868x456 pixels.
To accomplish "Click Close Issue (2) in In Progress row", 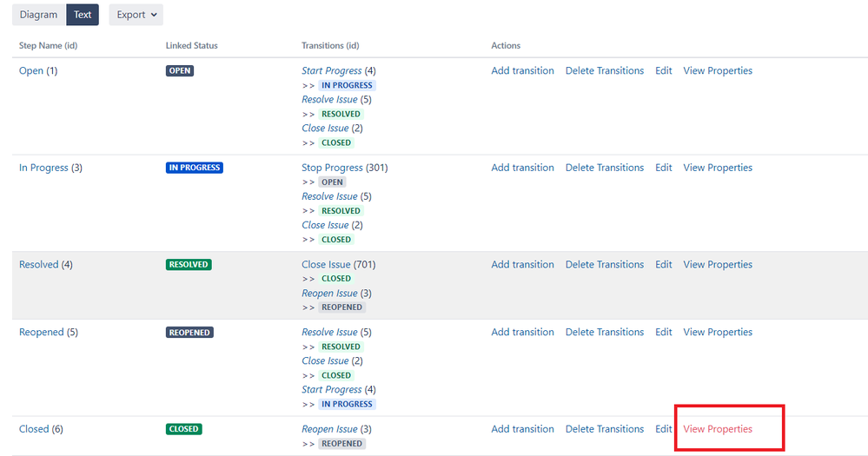I will click(325, 225).
